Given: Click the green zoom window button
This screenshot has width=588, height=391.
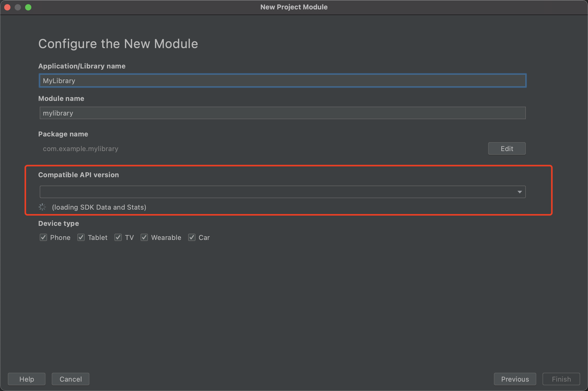Looking at the screenshot, I should [x=28, y=7].
